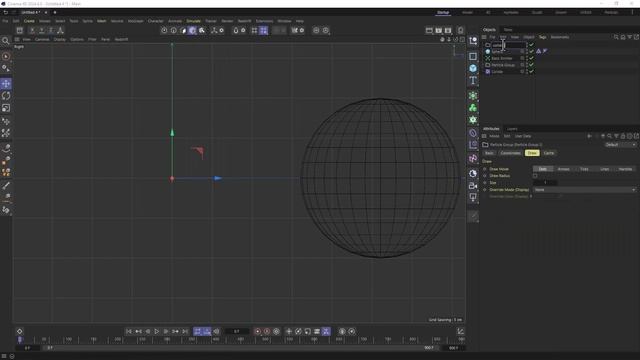This screenshot has height=360, width=640.
Task: Open the Cache tab in Attributes
Action: coord(549,153)
